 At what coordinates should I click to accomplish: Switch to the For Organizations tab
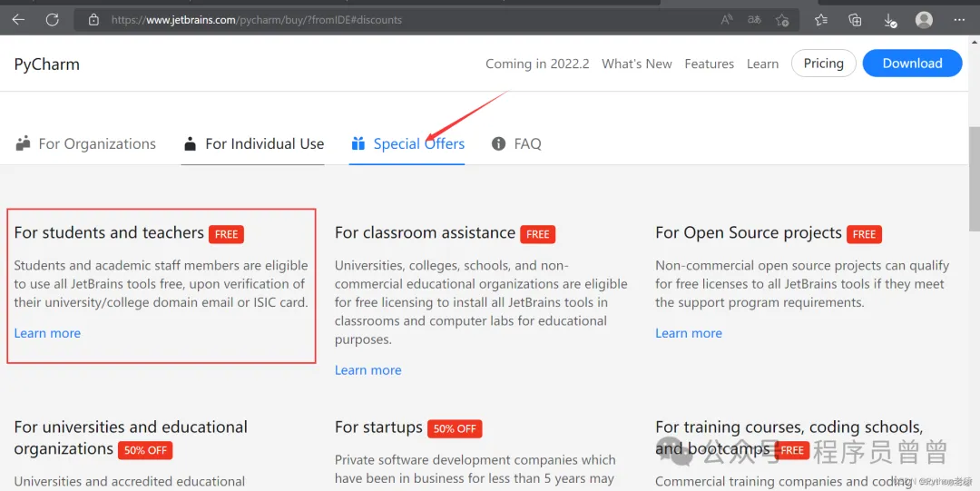coord(85,144)
